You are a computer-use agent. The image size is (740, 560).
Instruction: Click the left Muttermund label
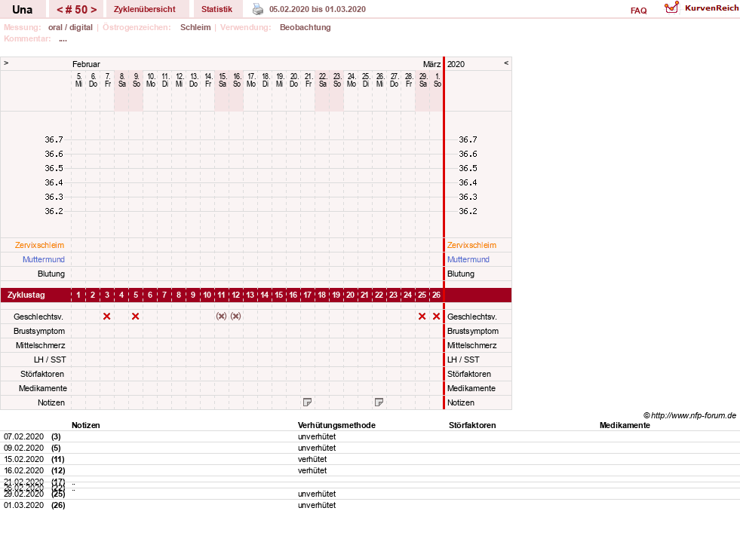click(44, 259)
